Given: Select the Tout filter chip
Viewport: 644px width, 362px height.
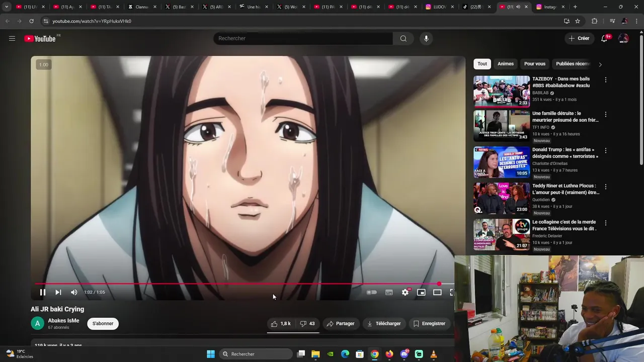Looking at the screenshot, I should [482, 64].
